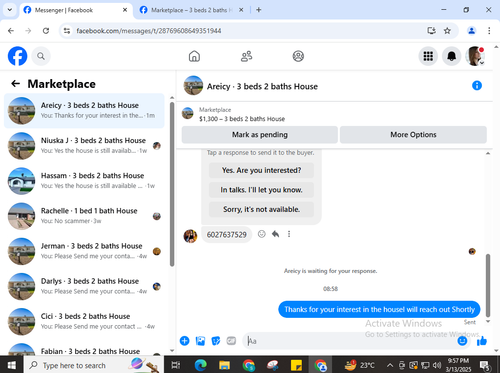Image resolution: width=500 pixels, height=373 pixels.
Task: Open Niuska J conversation
Action: tap(84, 146)
